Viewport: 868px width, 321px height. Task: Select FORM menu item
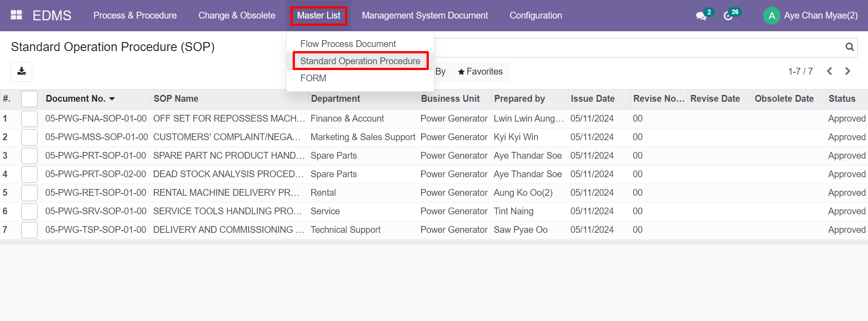[313, 78]
